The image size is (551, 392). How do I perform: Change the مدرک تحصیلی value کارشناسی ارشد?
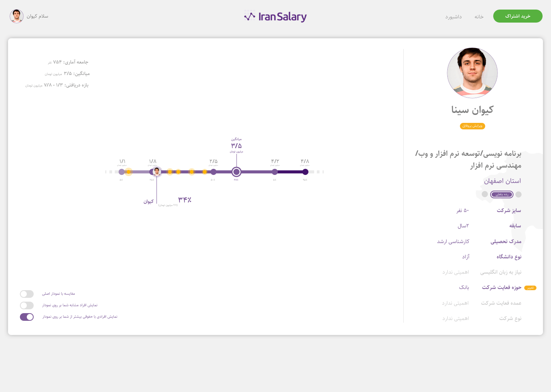pos(453,242)
